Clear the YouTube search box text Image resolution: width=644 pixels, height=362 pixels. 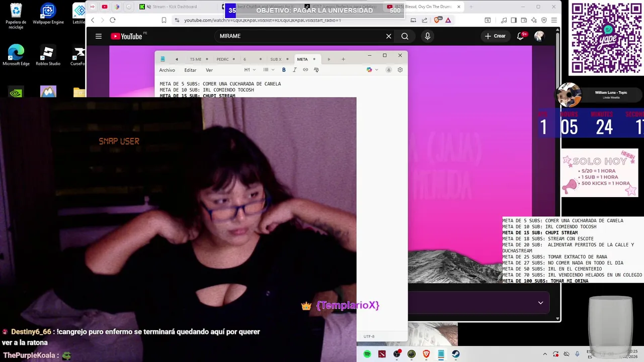click(388, 36)
